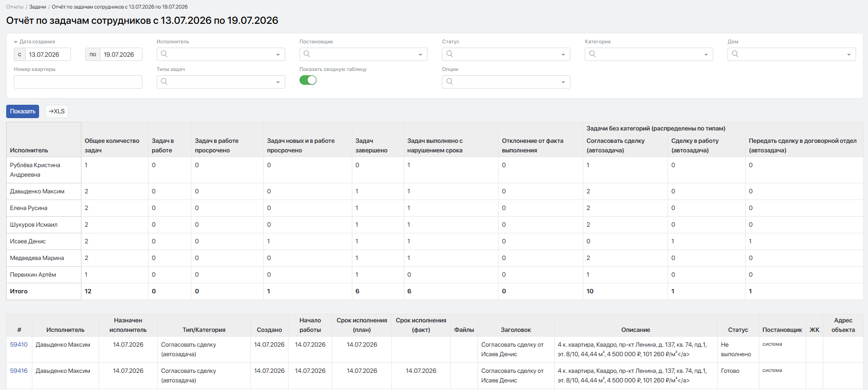This screenshot has height=390, width=868.
Task: Open the Типы задач dropdown arrow
Action: point(278,82)
